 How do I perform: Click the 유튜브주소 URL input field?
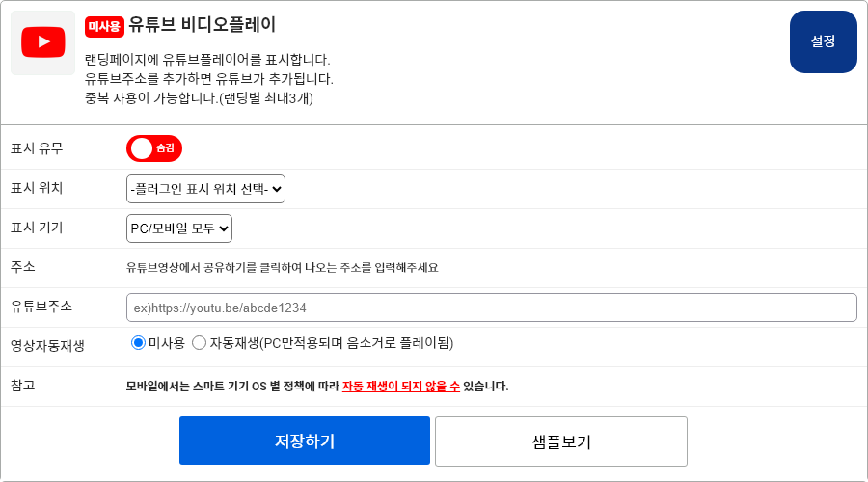point(491,308)
